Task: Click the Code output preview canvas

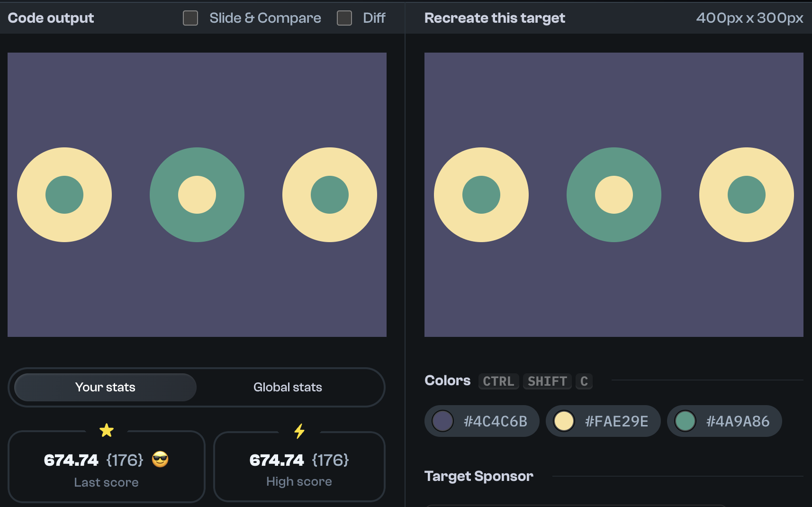Action: tap(197, 195)
